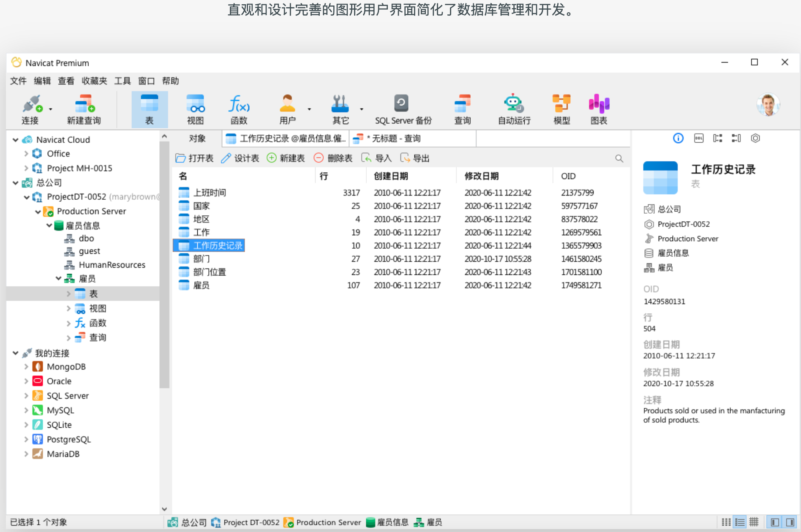The width and height of the screenshot is (801, 532).
Task: Open the Automation robot icon
Action: pos(514,109)
